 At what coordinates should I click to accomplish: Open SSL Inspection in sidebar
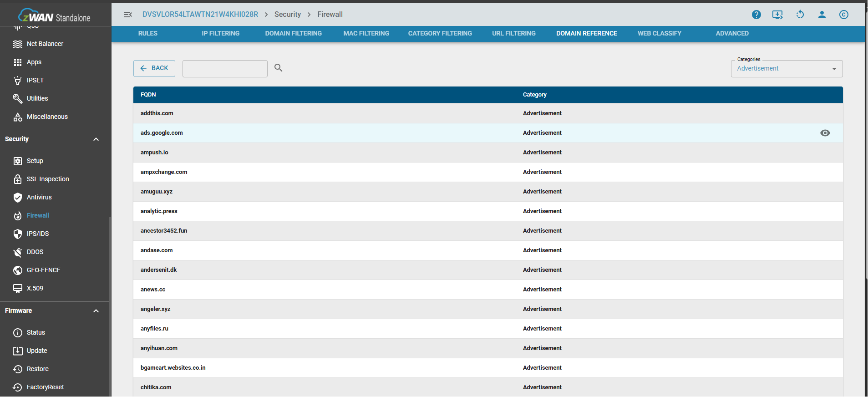coord(48,179)
